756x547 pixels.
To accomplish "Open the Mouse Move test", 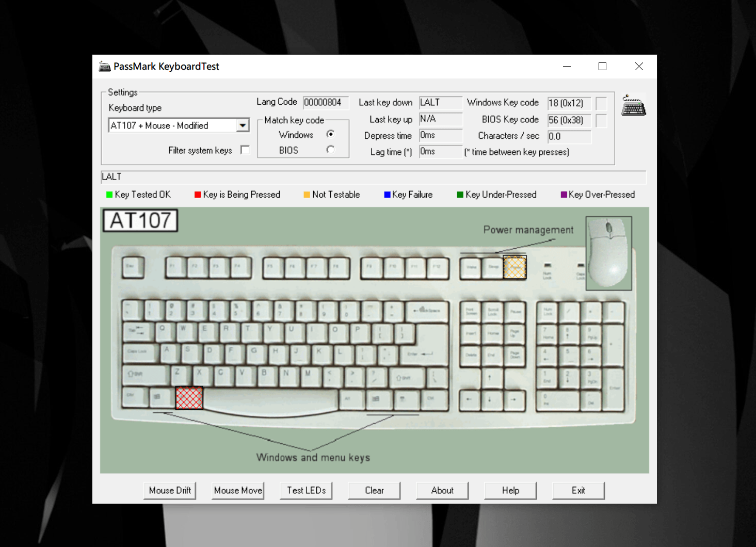I will click(238, 490).
